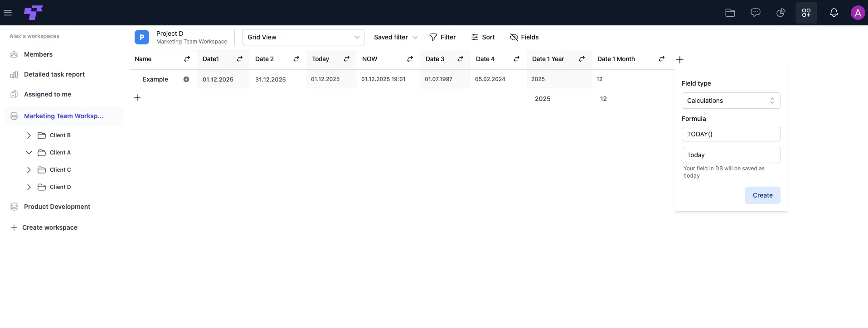
Task: Open the Saved filter dropdown
Action: (x=396, y=37)
